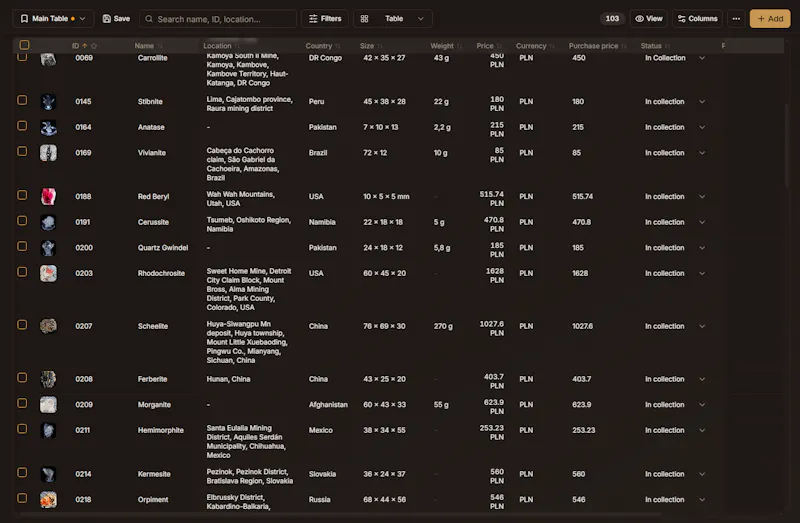Open the Vivianite specimen thumbnail
This screenshot has height=523, width=800.
[x=48, y=153]
